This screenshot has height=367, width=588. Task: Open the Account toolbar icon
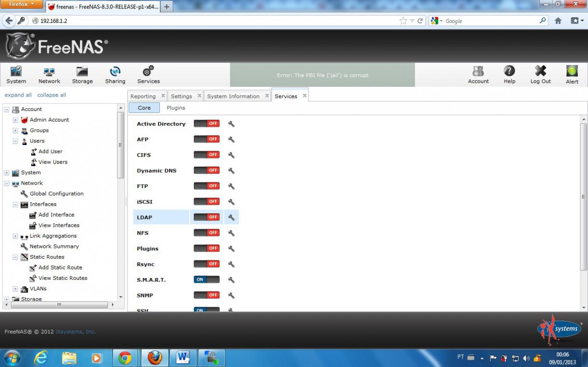tap(478, 75)
